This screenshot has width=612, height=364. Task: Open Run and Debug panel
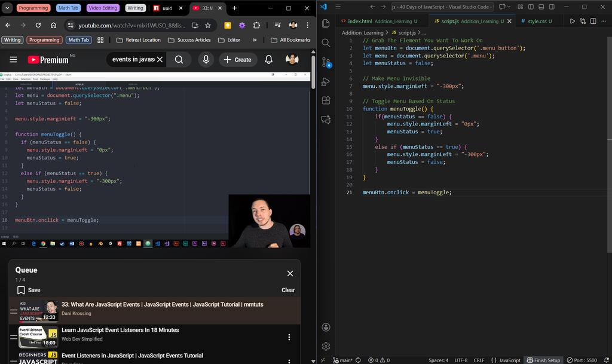pyautogui.click(x=326, y=81)
